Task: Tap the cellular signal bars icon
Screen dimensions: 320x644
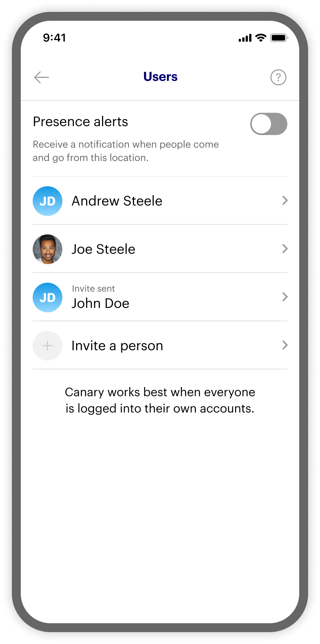Action: tap(245, 38)
